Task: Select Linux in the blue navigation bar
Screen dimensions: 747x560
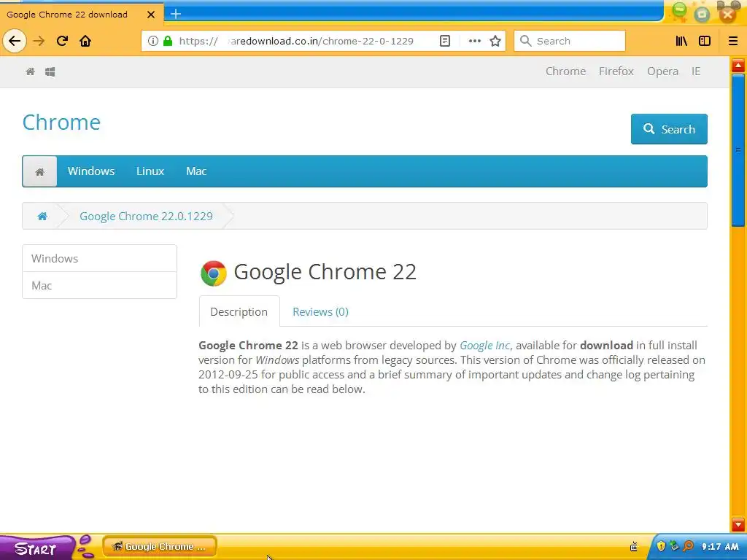Action: coord(150,171)
